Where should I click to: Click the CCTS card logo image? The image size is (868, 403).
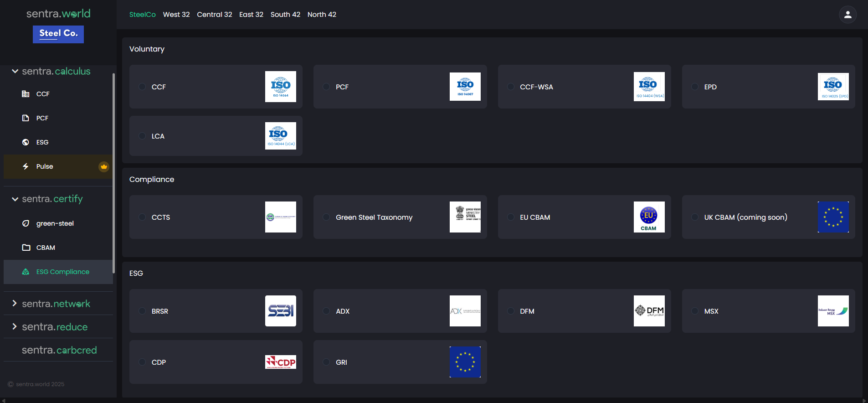pyautogui.click(x=281, y=217)
